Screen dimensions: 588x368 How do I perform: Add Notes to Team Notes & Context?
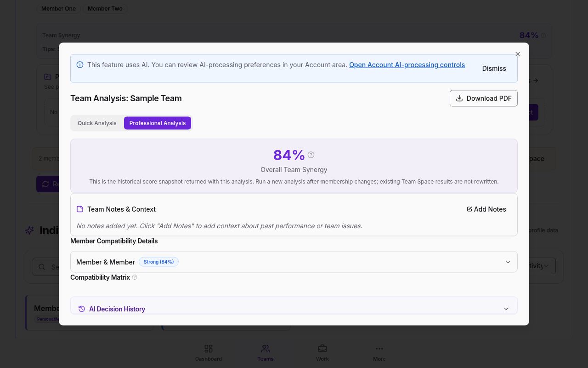(x=486, y=209)
